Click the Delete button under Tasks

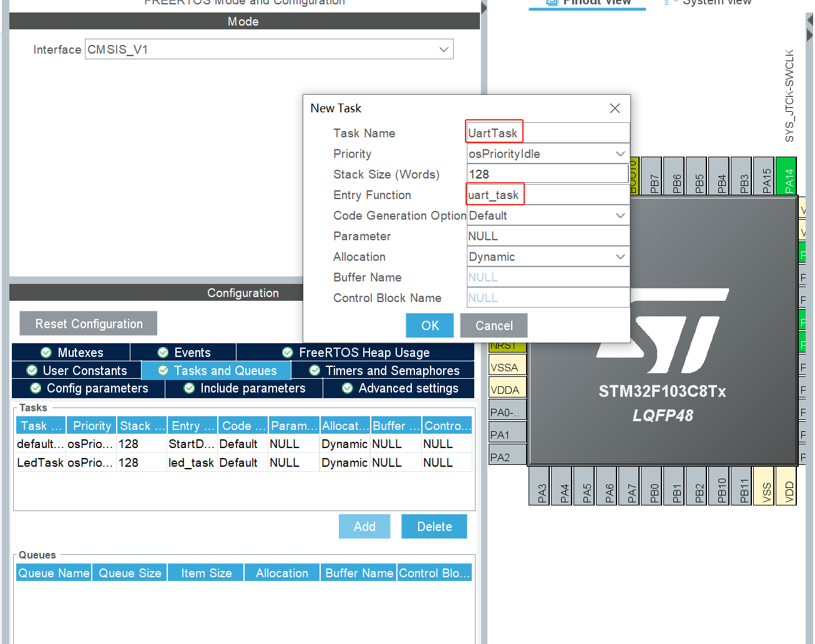point(434,527)
